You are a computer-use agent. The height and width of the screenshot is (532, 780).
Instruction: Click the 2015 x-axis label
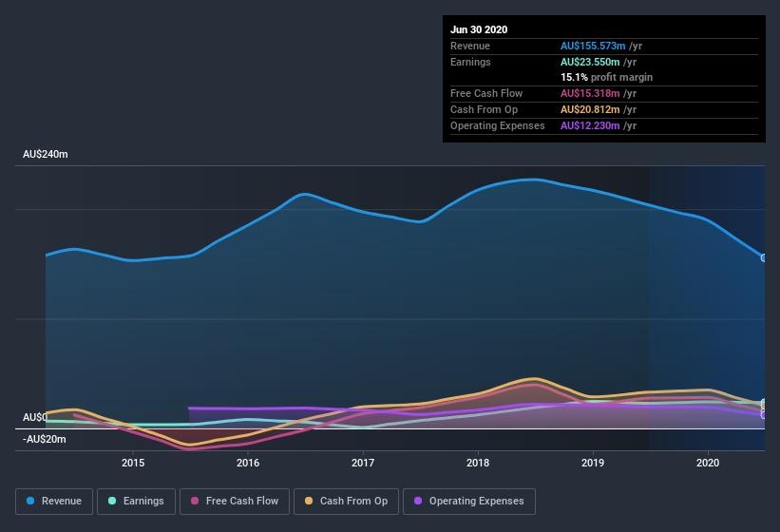(x=133, y=463)
